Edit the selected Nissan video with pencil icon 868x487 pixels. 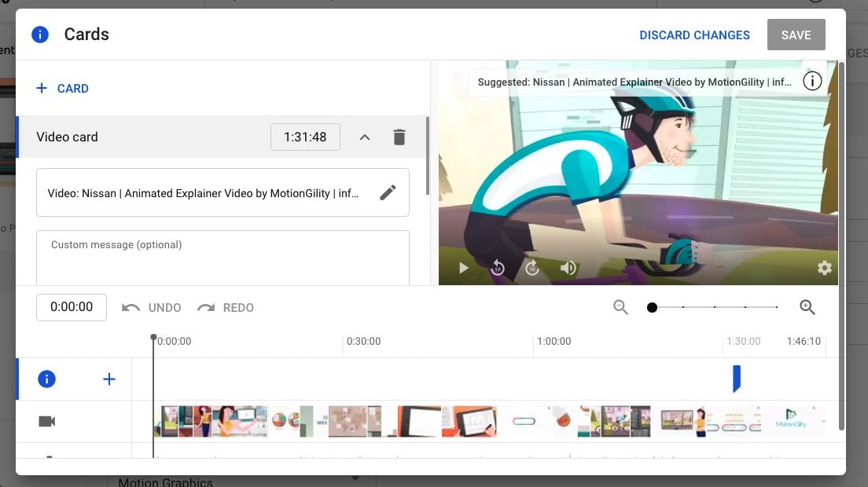388,192
